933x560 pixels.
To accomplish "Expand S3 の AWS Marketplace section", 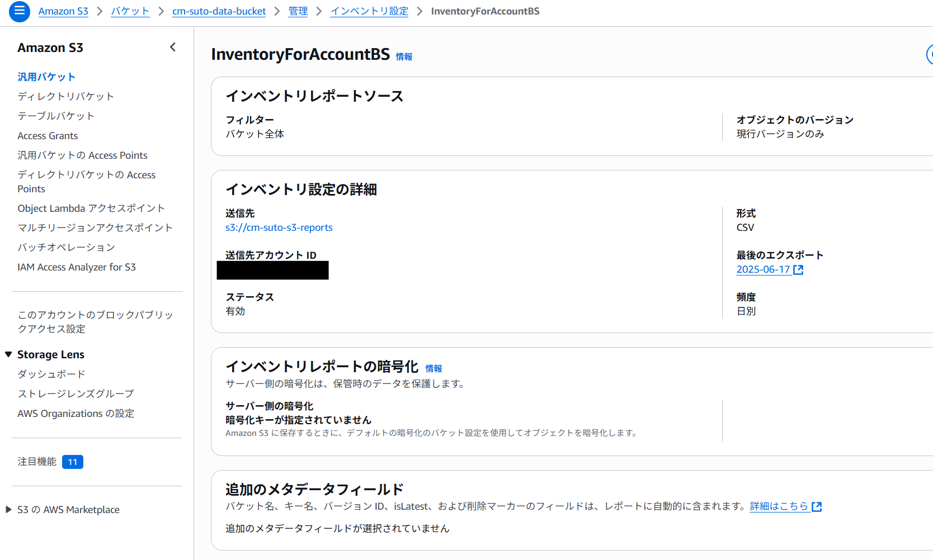I will pyautogui.click(x=8, y=510).
